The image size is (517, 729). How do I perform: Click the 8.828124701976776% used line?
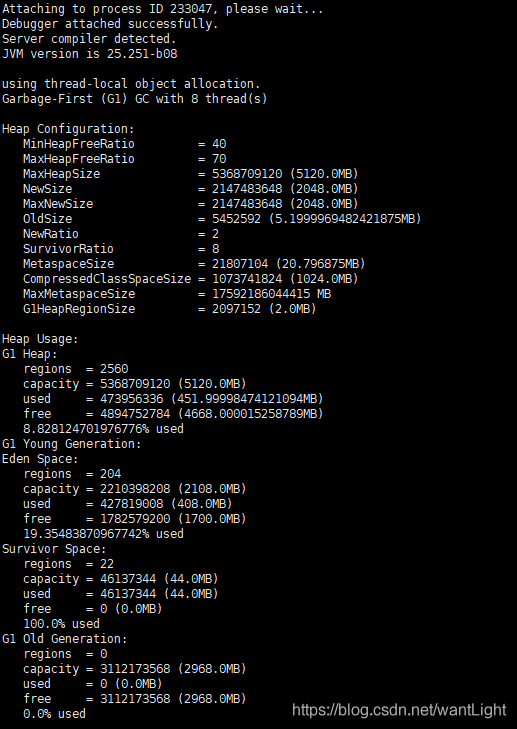tap(103, 429)
